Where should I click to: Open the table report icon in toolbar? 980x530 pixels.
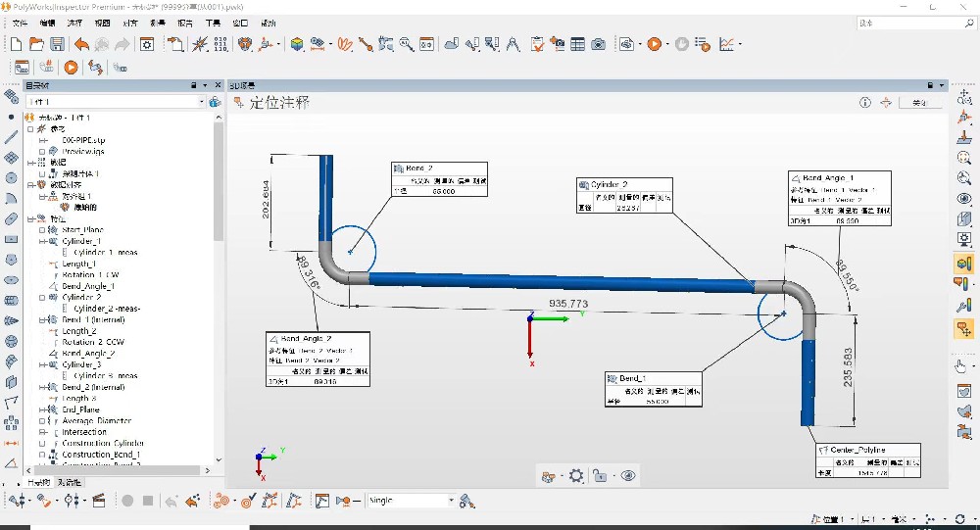coord(578,44)
